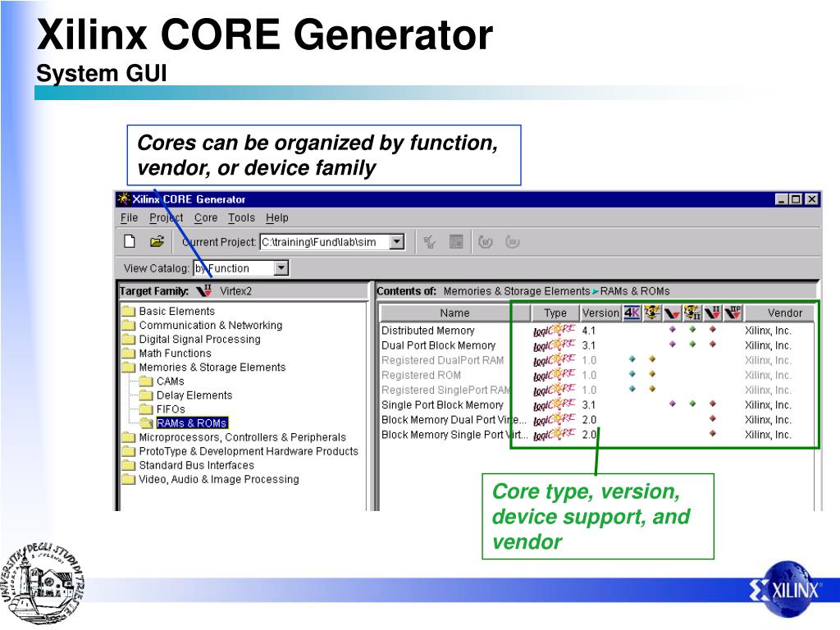
Task: Select the Registered DualPort RAM core
Action: 442,360
